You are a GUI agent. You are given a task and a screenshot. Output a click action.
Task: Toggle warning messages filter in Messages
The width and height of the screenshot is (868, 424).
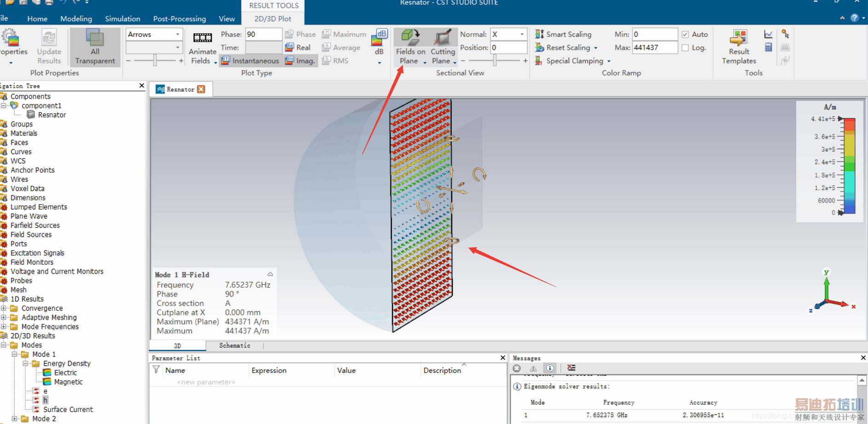(534, 368)
